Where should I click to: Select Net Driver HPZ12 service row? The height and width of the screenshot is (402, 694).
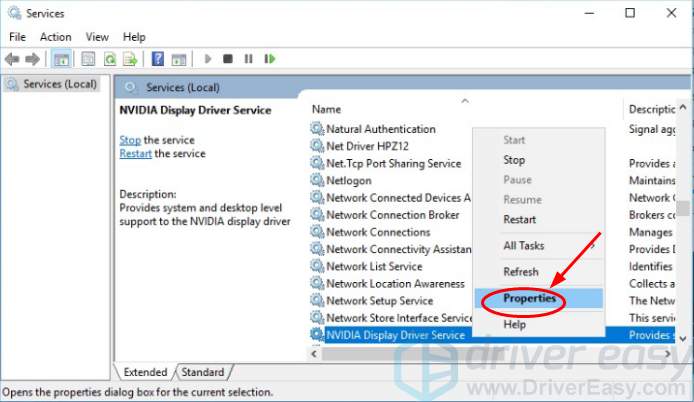[367, 146]
